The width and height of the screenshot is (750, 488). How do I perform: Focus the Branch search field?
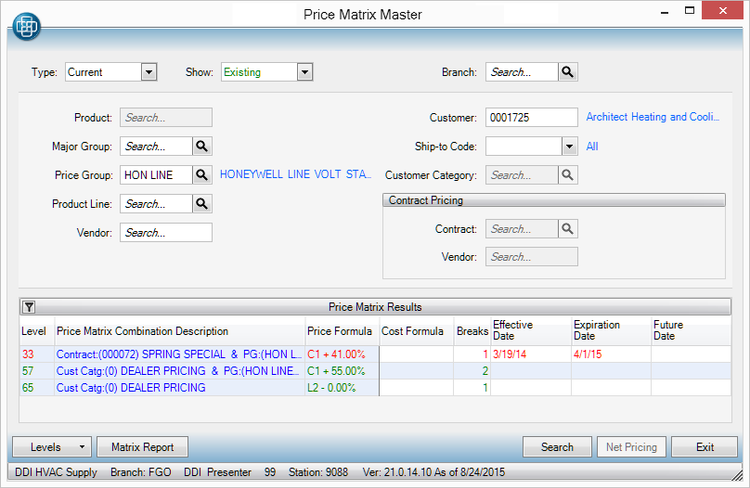point(522,72)
